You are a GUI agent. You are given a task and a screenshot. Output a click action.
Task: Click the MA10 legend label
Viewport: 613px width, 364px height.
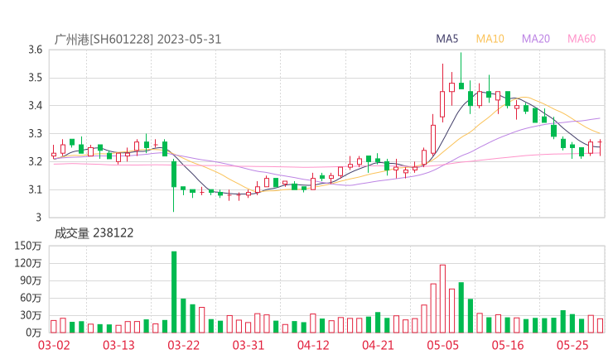tap(490, 39)
